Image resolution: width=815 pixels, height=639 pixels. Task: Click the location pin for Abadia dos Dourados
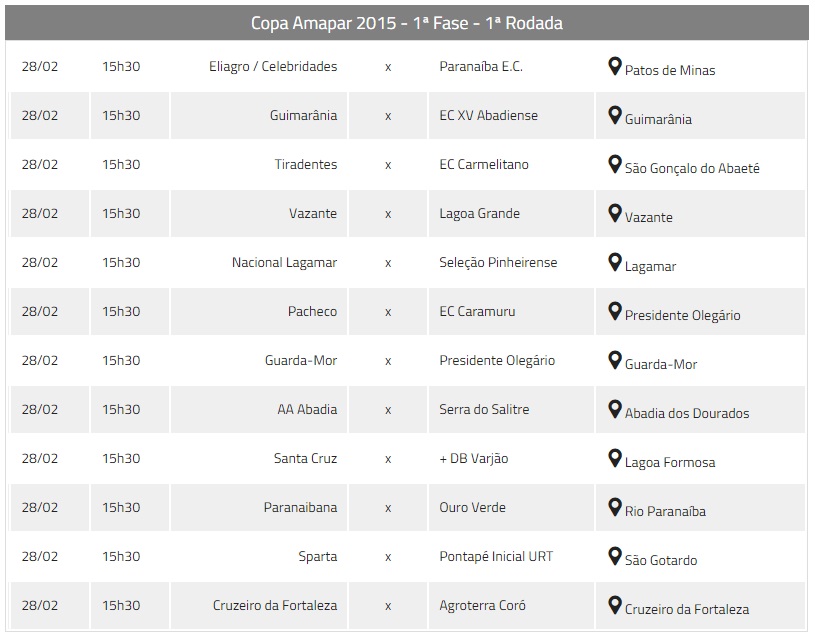[615, 409]
